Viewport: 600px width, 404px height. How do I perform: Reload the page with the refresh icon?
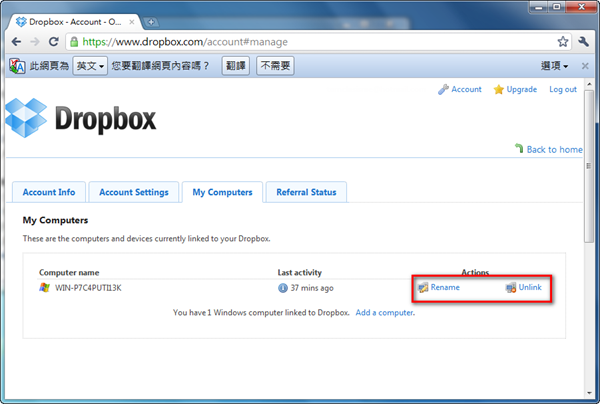[x=54, y=41]
